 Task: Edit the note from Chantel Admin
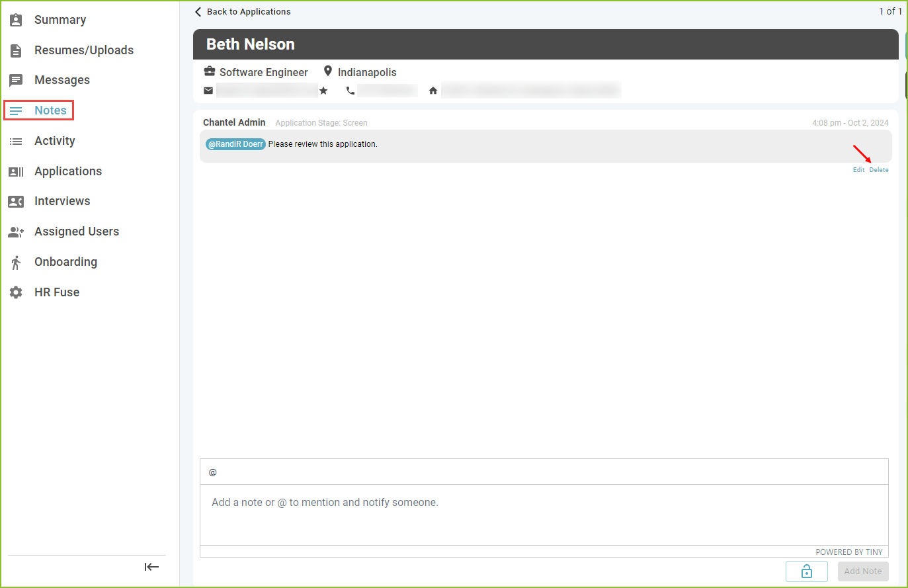(x=858, y=170)
